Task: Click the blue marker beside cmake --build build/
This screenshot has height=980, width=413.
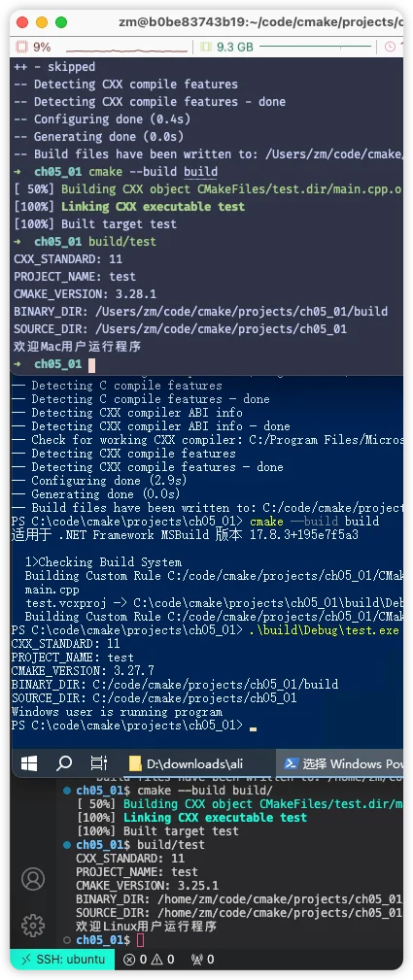Action: pos(68,790)
